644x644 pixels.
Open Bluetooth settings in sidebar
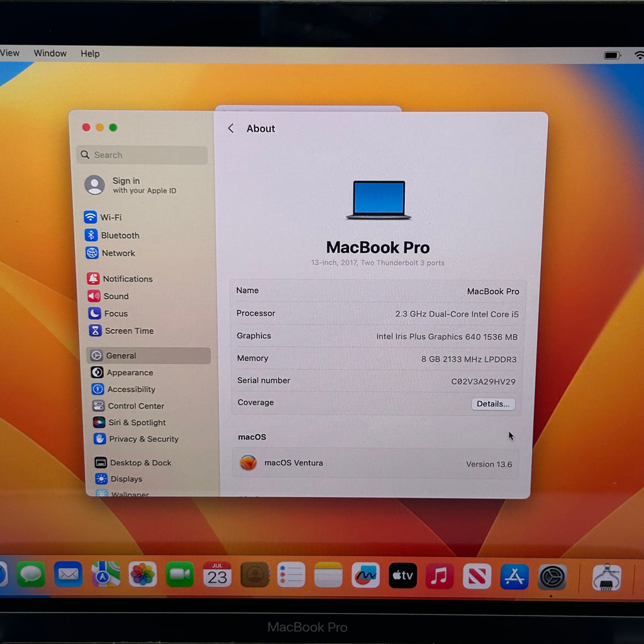click(112, 235)
